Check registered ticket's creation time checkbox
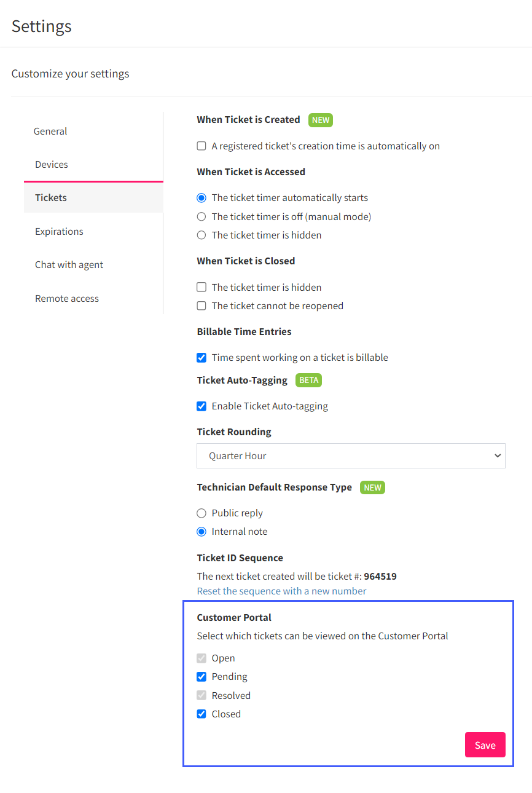This screenshot has height=793, width=532. point(201,146)
